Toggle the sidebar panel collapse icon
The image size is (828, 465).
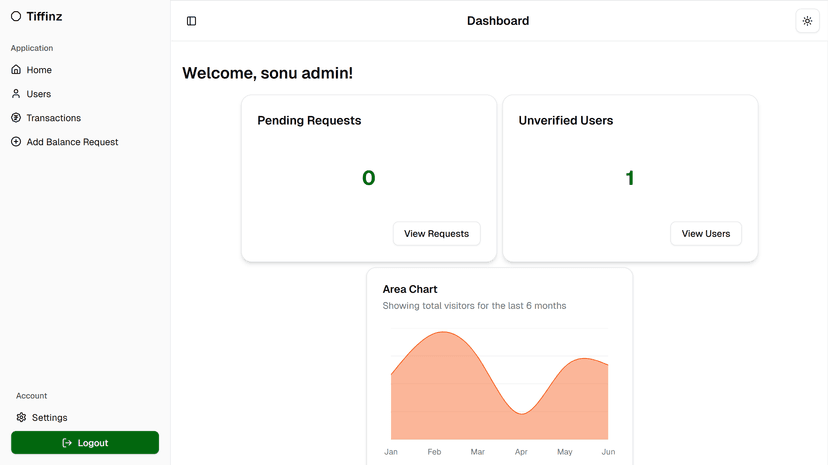(x=192, y=21)
